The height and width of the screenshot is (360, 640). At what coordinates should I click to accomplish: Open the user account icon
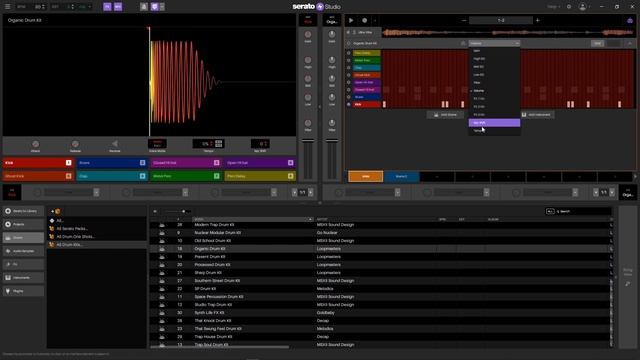(582, 7)
